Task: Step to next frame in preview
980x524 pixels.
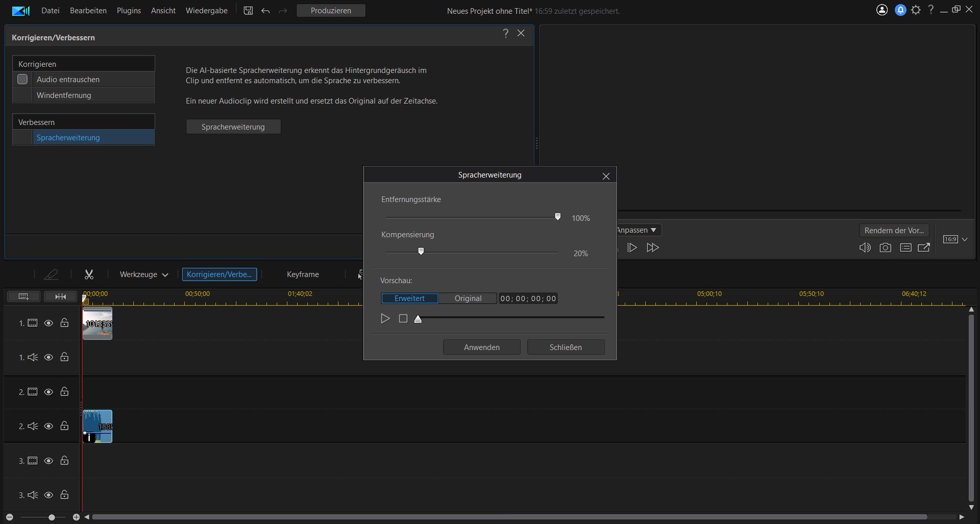Action: (x=632, y=247)
